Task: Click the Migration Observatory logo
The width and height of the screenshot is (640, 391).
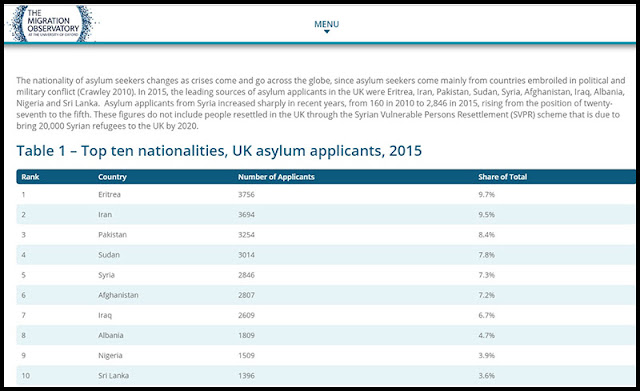Action: coord(53,24)
